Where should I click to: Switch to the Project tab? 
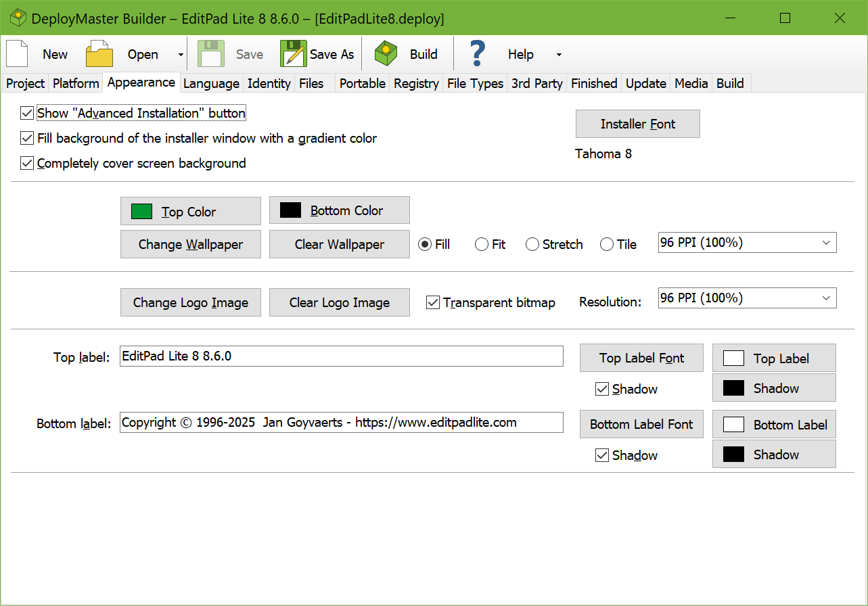25,83
